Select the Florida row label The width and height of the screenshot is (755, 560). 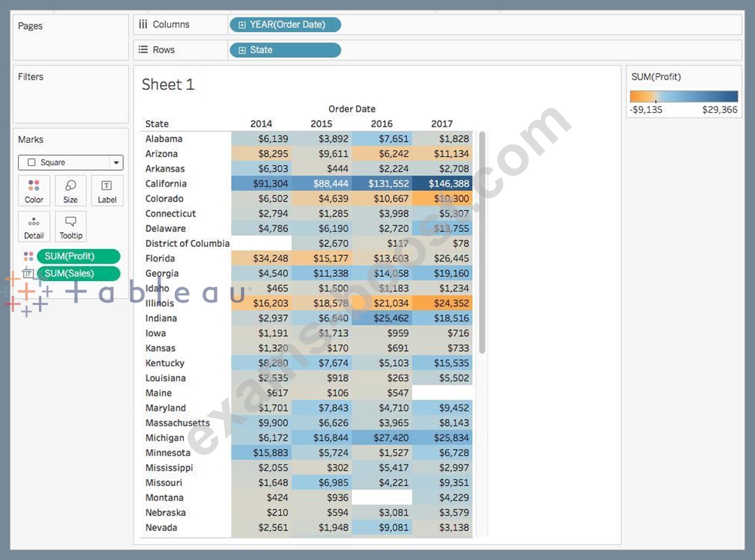click(160, 258)
